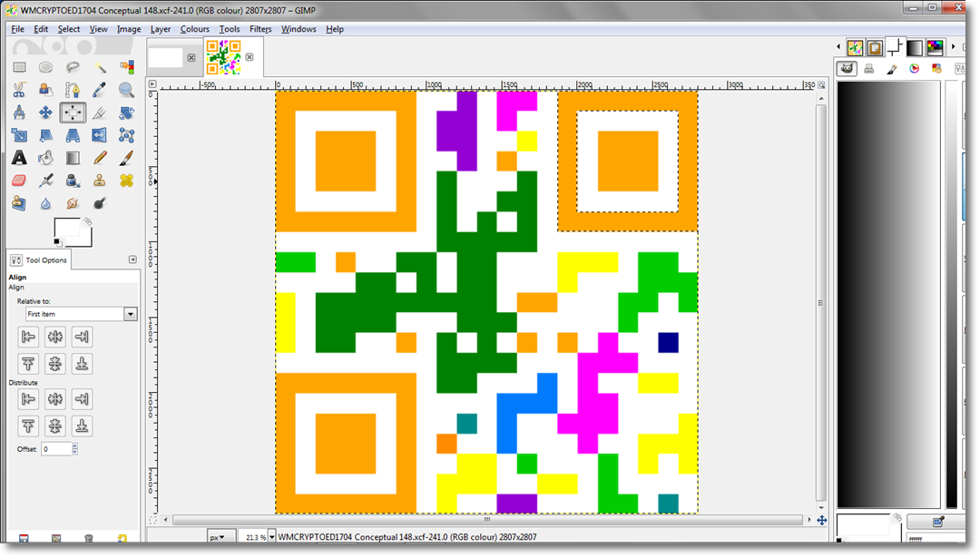Open the image menu at ruler corner
Viewport: 980px width, 558px height.
(152, 84)
